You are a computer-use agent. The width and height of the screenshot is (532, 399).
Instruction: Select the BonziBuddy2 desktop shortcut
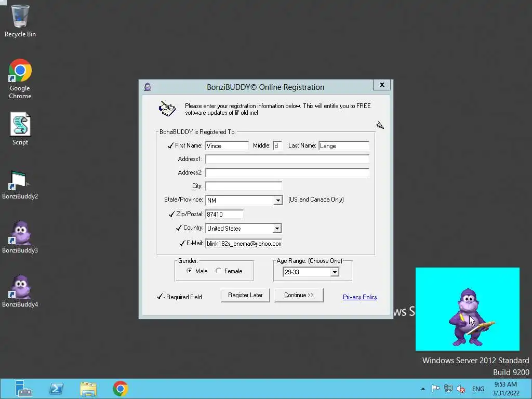(x=20, y=185)
